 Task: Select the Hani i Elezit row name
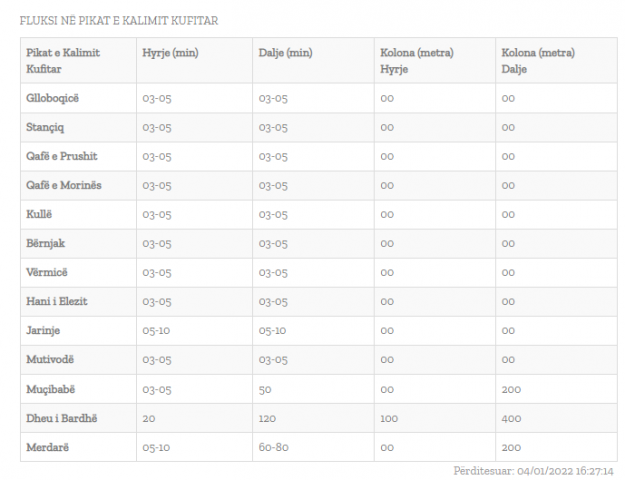[x=58, y=301]
